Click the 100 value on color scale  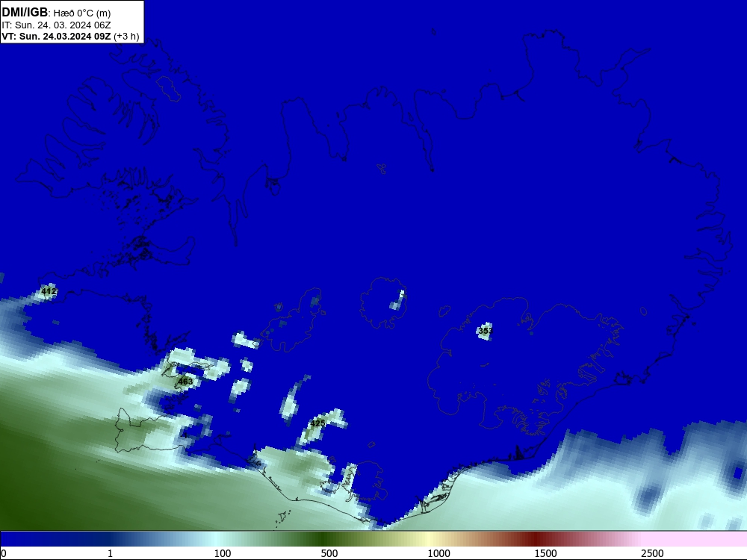pos(223,553)
